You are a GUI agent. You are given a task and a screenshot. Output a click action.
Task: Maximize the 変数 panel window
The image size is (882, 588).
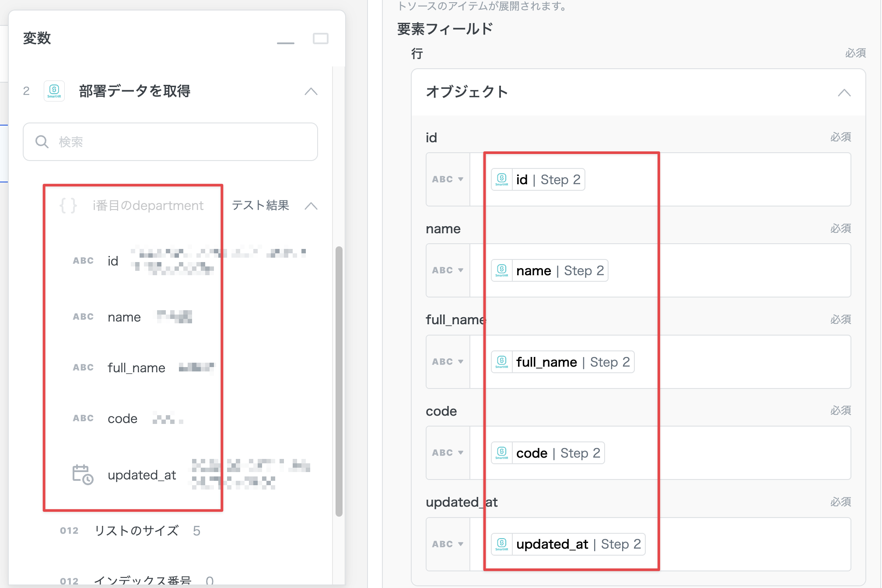tap(321, 38)
